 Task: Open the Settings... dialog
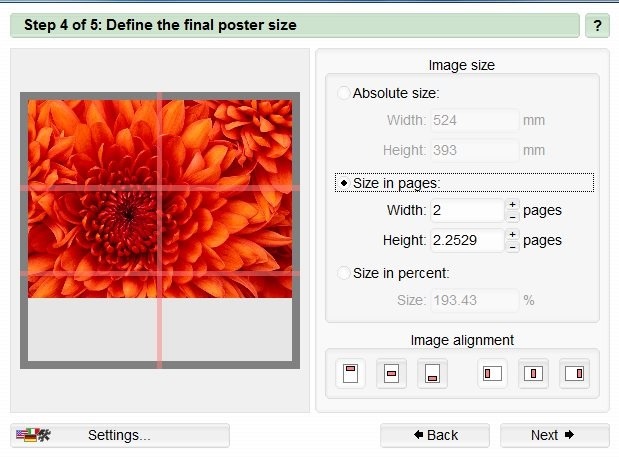119,435
